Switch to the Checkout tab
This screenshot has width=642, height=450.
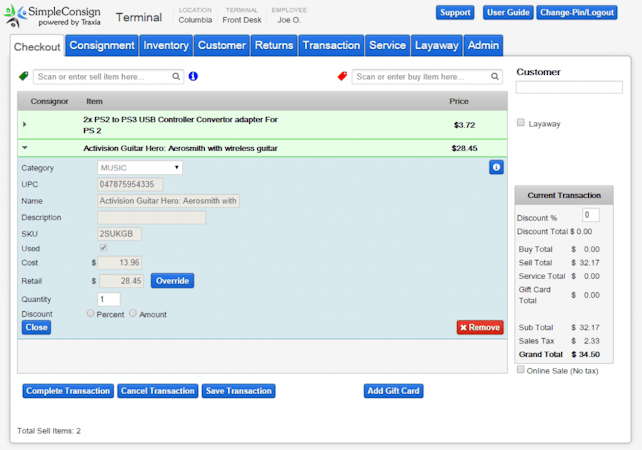tap(37, 47)
